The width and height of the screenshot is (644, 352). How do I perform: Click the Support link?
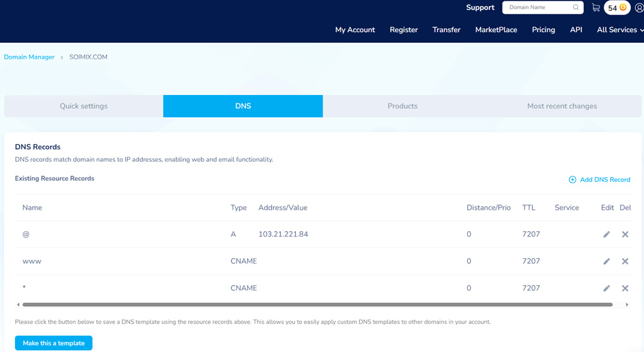pos(480,8)
